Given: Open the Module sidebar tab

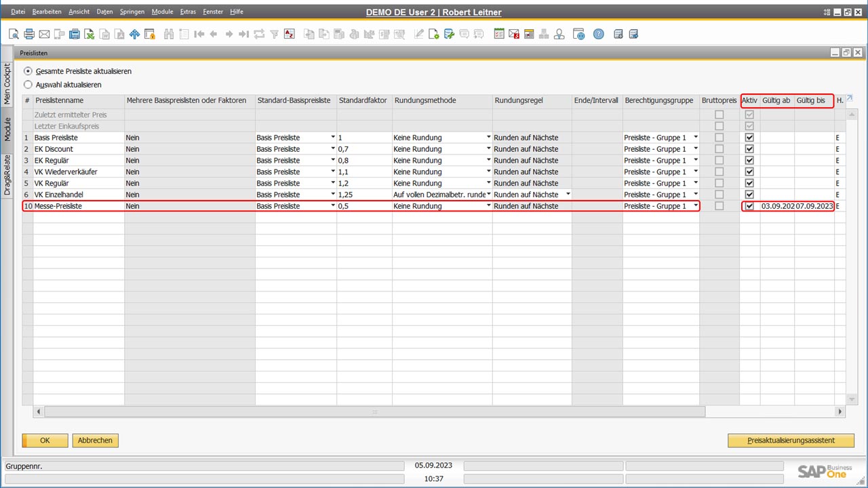Looking at the screenshot, I should click(x=7, y=127).
